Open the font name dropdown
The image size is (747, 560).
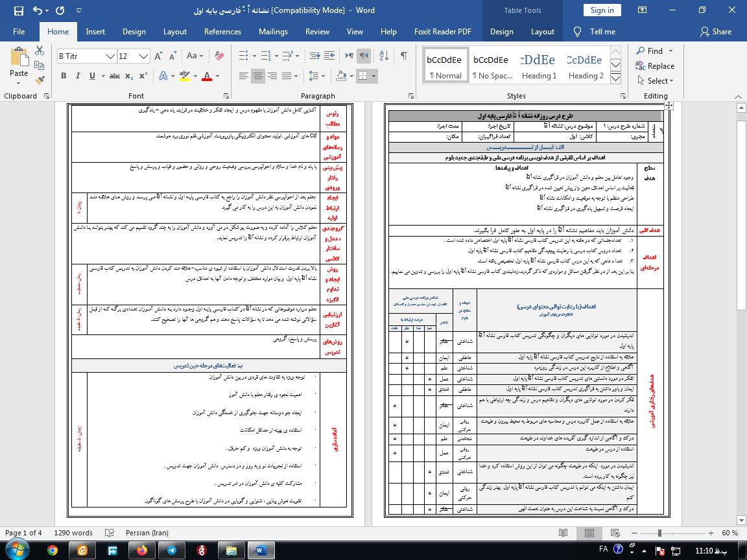tap(111, 56)
